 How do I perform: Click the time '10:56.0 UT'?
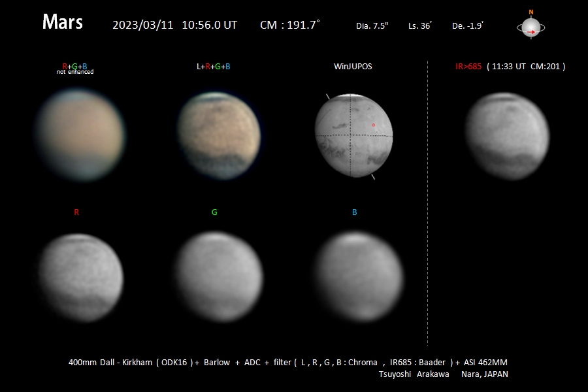[210, 25]
